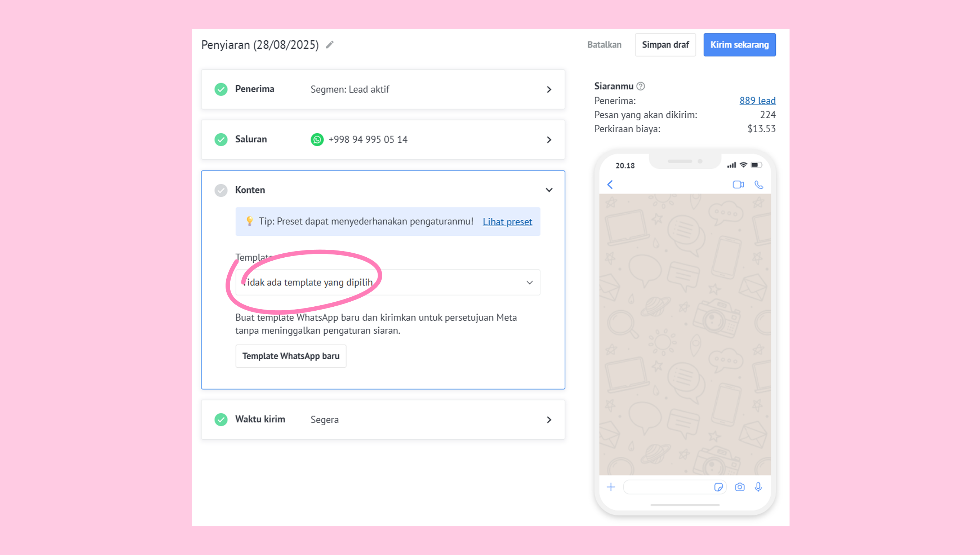Click the green check next to Waktu kirim
Viewport: 980px width, 555px height.
pos(221,419)
